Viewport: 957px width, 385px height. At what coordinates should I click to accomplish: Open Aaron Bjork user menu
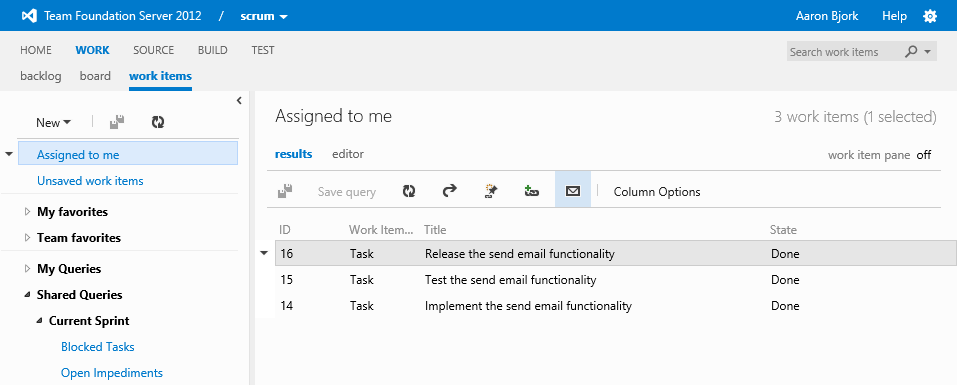[x=827, y=16]
